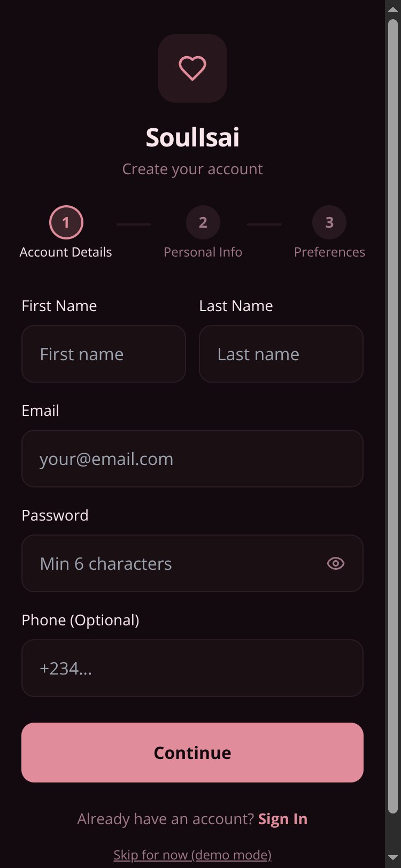Click the +234 phone number field
The height and width of the screenshot is (868, 401).
coord(192,668)
